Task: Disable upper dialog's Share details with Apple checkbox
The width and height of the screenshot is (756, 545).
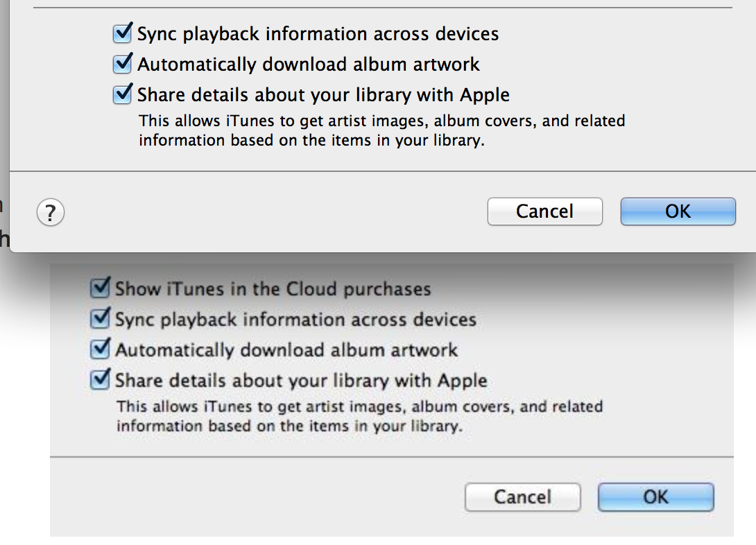Action: pyautogui.click(x=123, y=94)
